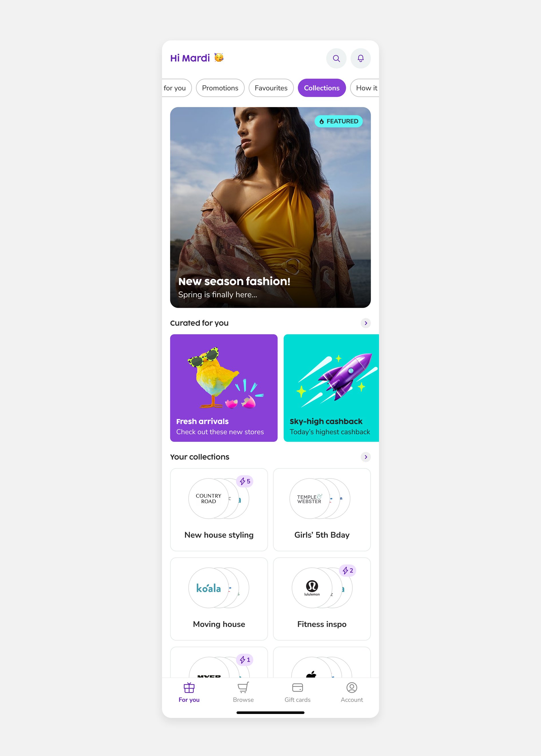Screen dimensions: 541x756
Task: Tap the lightning badge showing 2
Action: (x=347, y=570)
